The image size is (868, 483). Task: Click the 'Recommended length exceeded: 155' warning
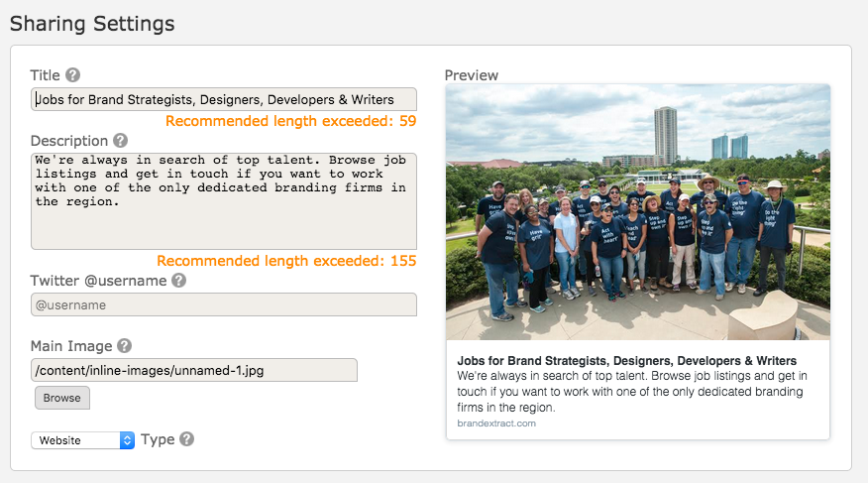tap(286, 260)
